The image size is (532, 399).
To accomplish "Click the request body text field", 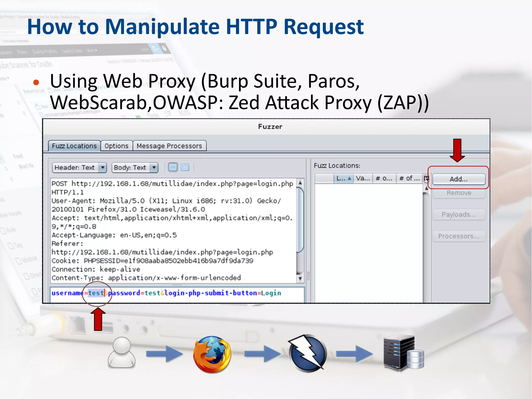I will (x=177, y=295).
